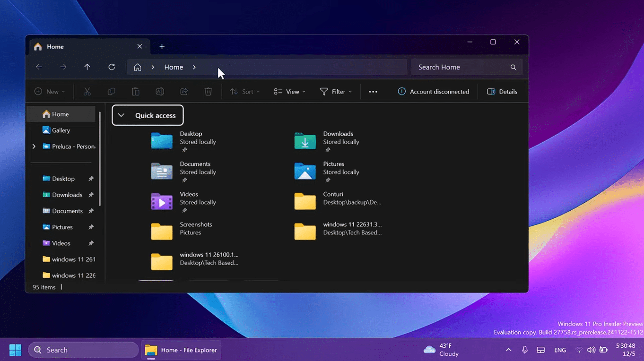The width and height of the screenshot is (644, 361).
Task: Click the taskbar Search box
Action: click(84, 350)
